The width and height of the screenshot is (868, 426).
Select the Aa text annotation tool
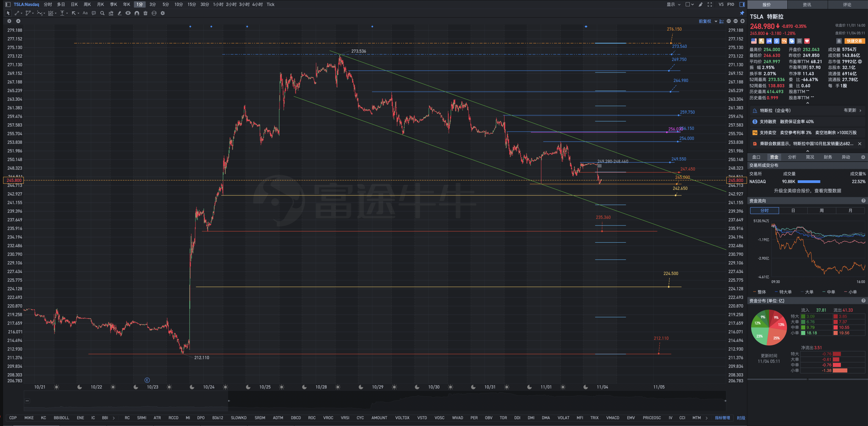85,13
